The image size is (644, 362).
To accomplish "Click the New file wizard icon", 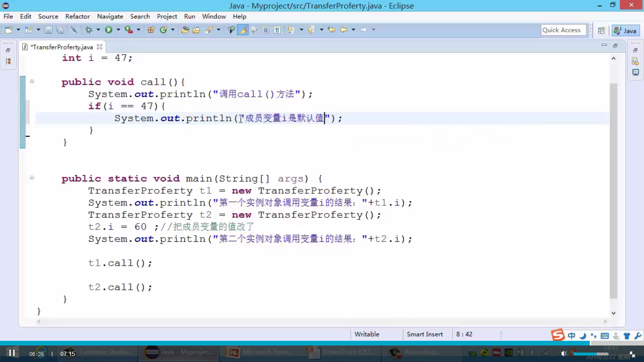I will click(8, 30).
